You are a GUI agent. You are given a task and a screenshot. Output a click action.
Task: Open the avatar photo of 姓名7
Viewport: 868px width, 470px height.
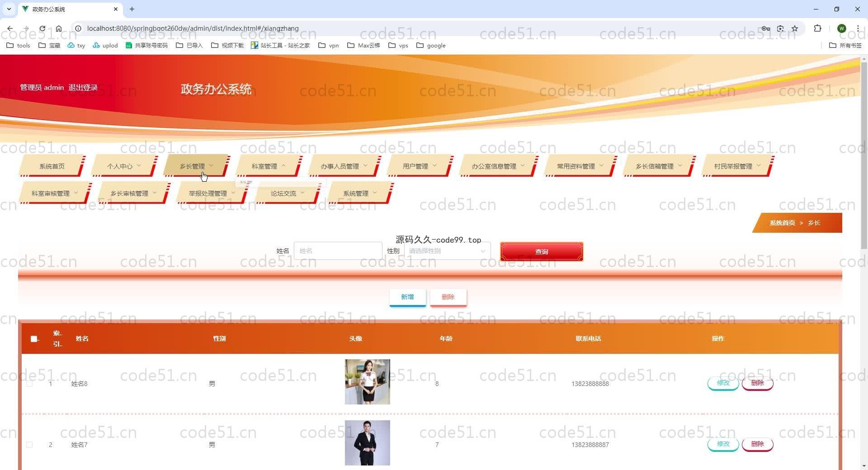pyautogui.click(x=367, y=443)
